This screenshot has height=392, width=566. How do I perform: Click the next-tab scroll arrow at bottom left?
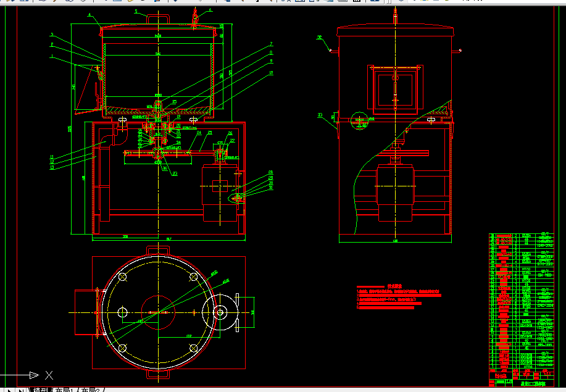pyautogui.click(x=9, y=390)
